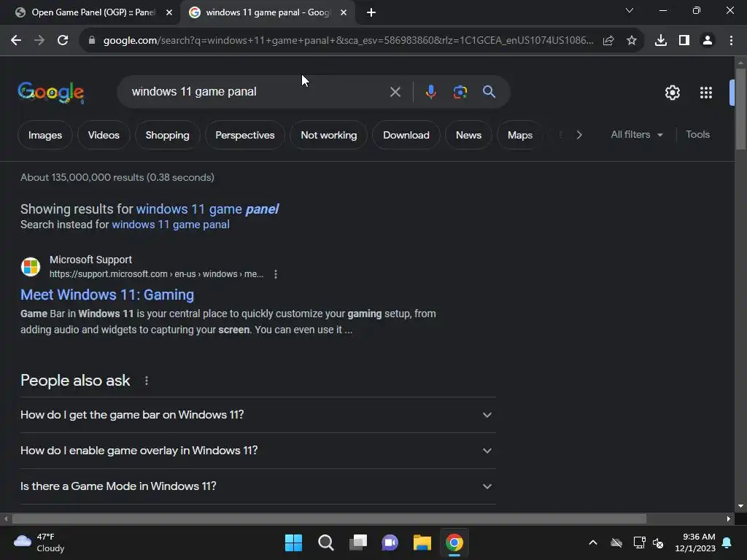This screenshot has height=560, width=747.
Task: Open Chrome profile icon
Action: (x=708, y=41)
